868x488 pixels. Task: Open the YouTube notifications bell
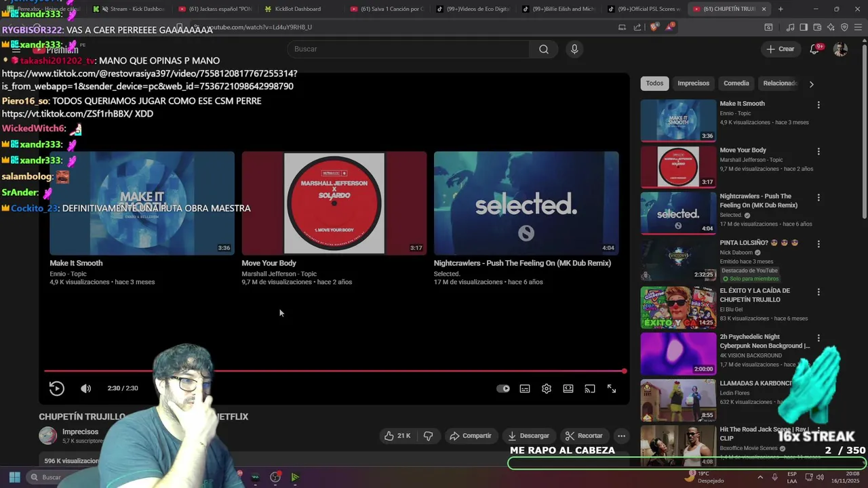[815, 49]
